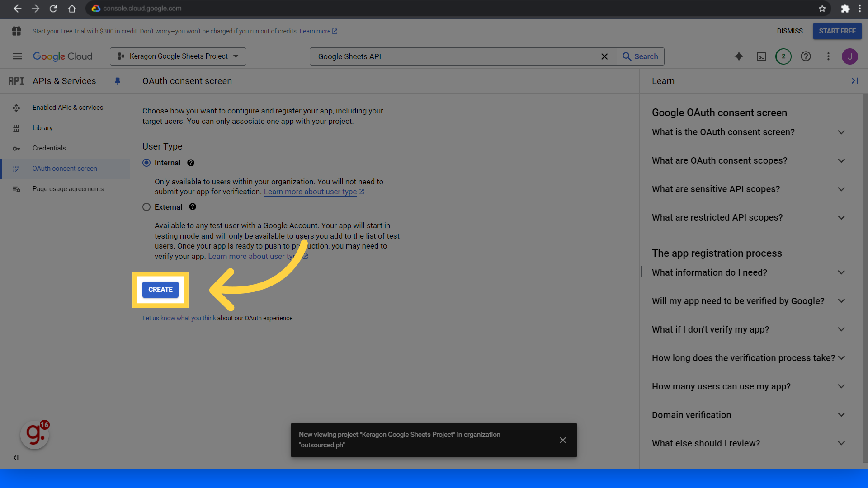This screenshot has height=488, width=868.
Task: Open the Chrome three-dot menu
Action: coord(860,9)
